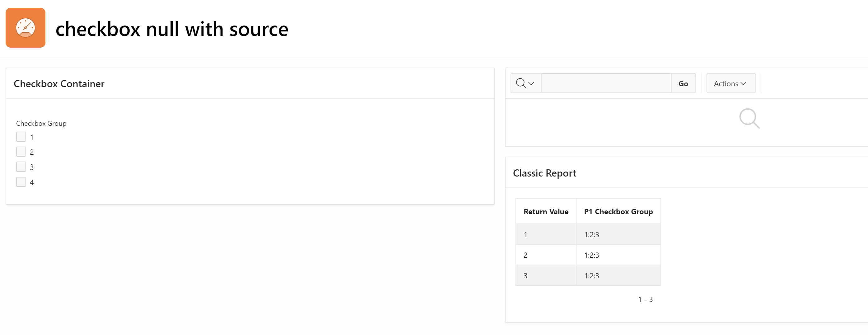Click the P1 Checkbox Group column header
868x335 pixels.
(618, 211)
